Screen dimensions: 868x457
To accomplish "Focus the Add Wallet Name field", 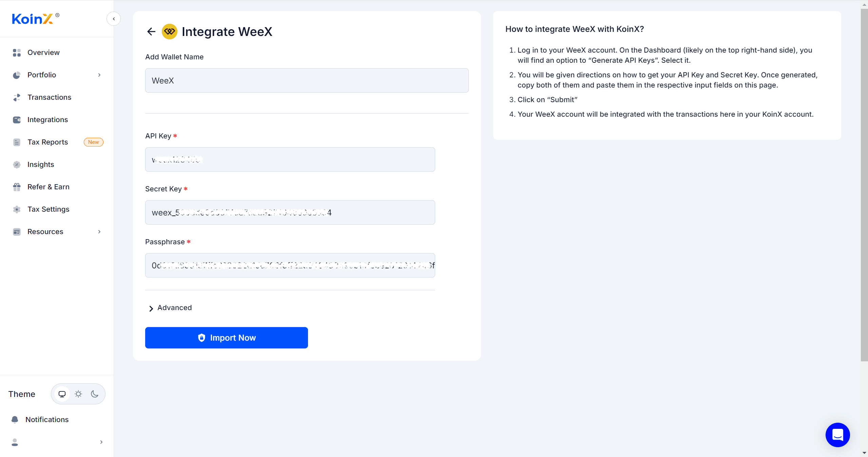I will 307,80.
